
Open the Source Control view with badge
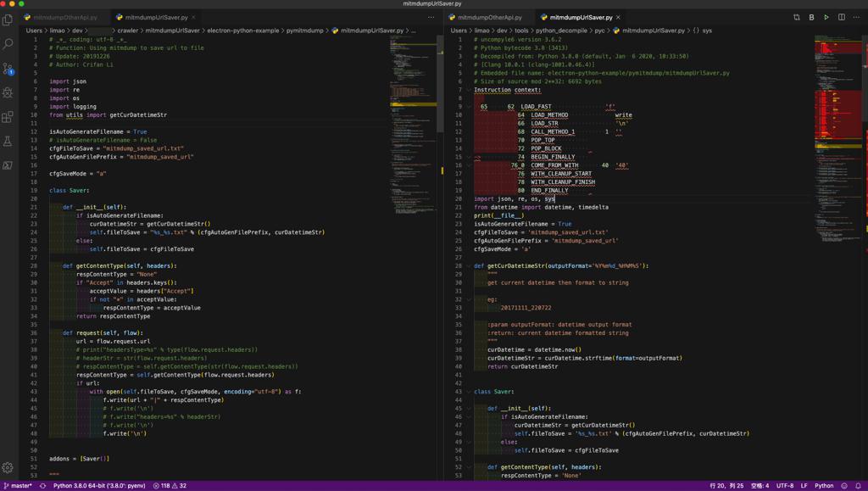pyautogui.click(x=8, y=68)
